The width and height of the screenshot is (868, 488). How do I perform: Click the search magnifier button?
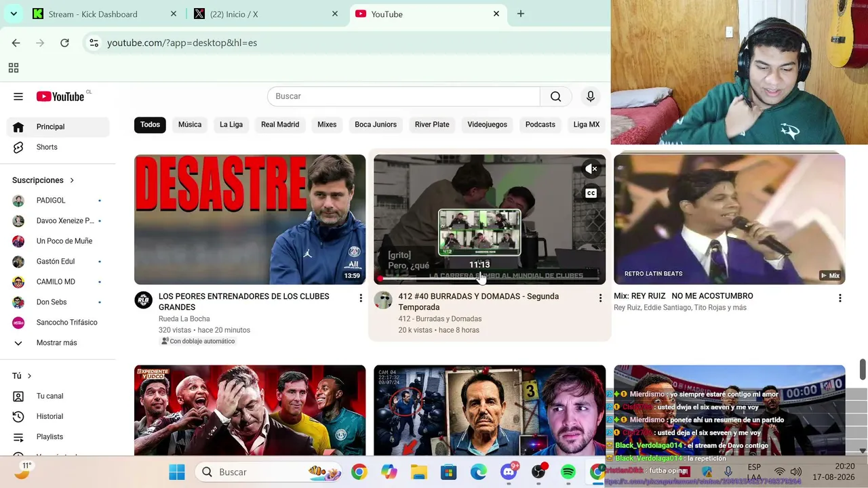pyautogui.click(x=556, y=96)
